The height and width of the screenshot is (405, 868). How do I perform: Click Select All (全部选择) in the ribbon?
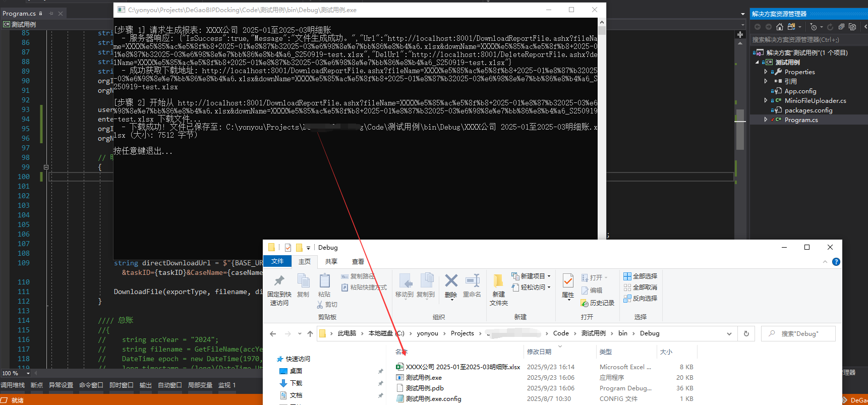pyautogui.click(x=640, y=276)
